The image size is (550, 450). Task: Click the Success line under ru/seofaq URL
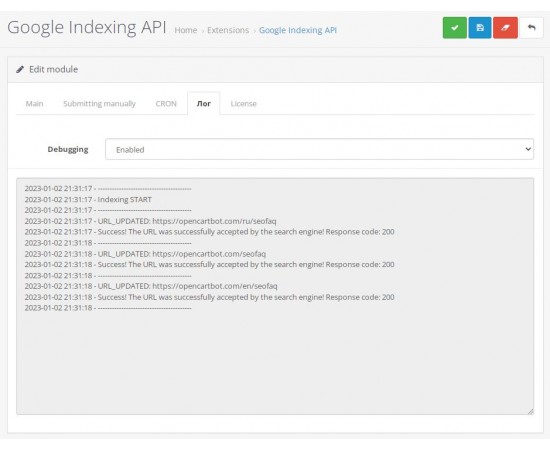click(x=209, y=232)
